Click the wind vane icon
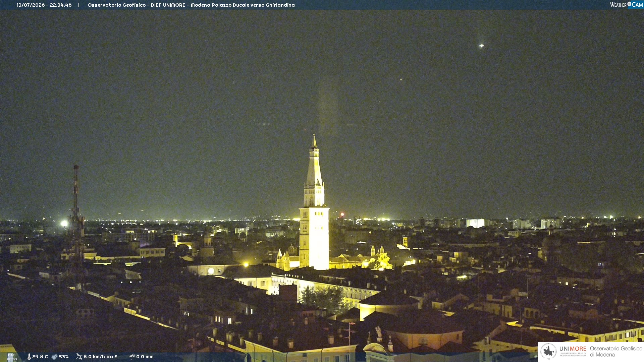The width and height of the screenshot is (644, 362). coord(79,357)
